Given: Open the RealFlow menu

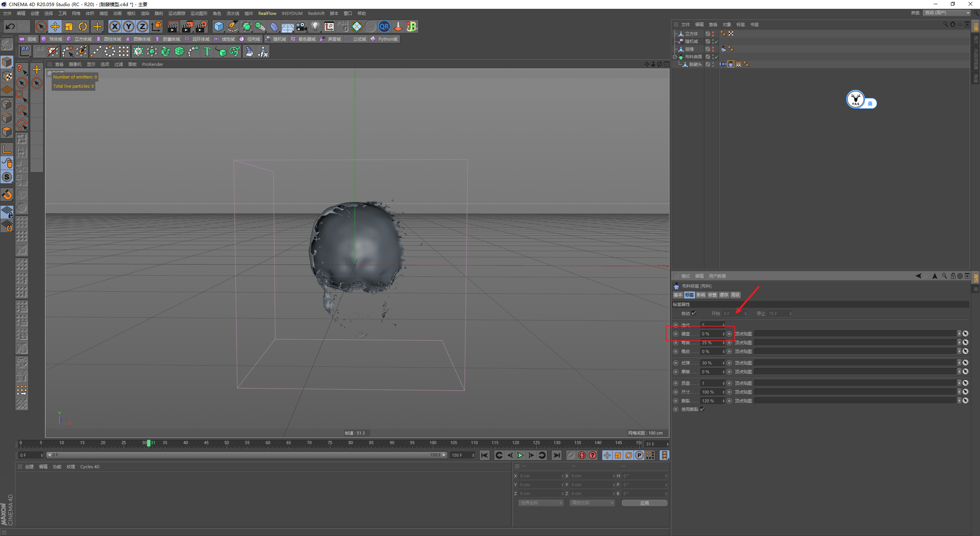Looking at the screenshot, I should click(267, 13).
